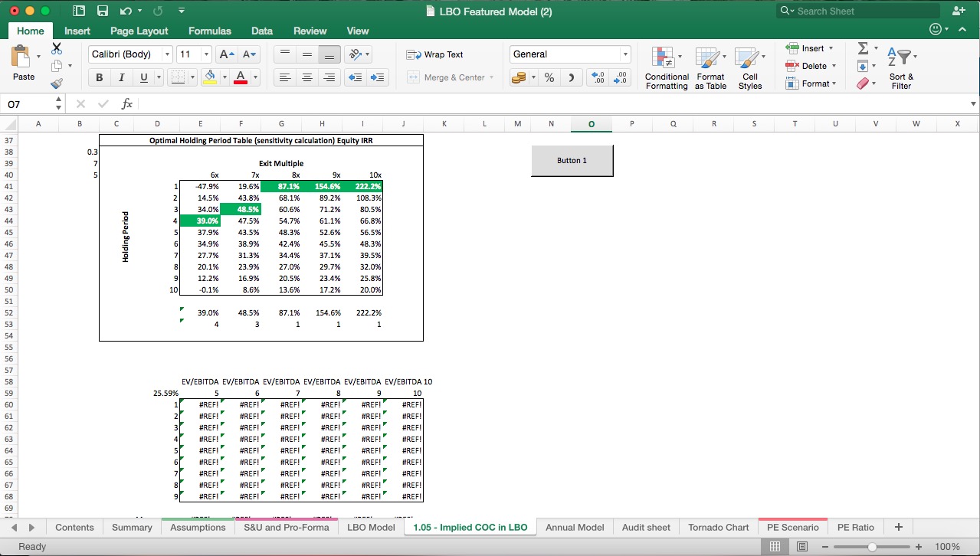Apply percent style to selected cell

549,77
